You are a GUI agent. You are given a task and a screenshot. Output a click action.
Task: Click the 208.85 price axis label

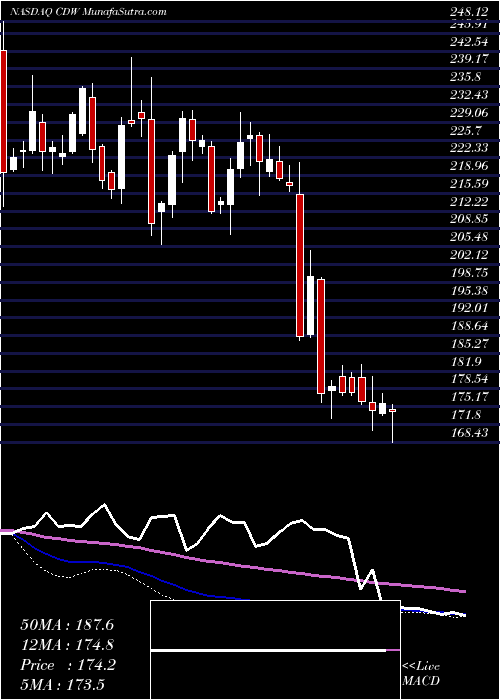468,219
